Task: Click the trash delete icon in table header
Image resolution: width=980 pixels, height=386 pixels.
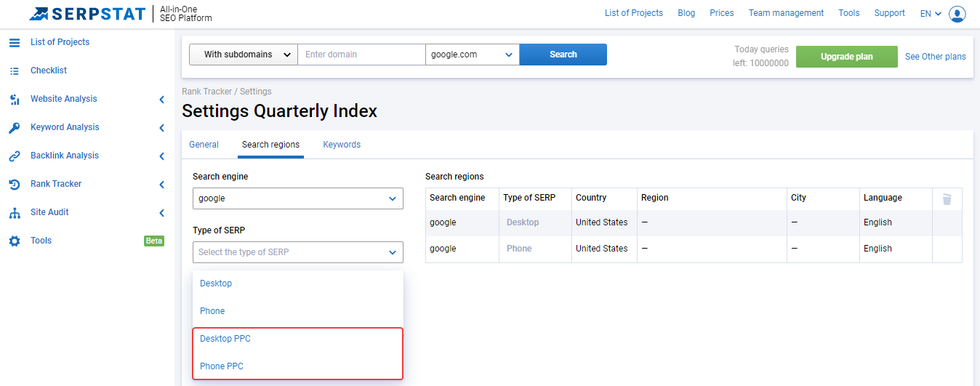Action: coord(947,198)
